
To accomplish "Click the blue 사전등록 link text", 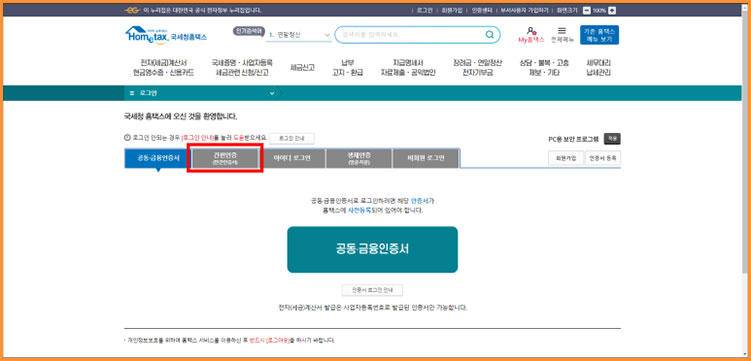I will pos(360,210).
